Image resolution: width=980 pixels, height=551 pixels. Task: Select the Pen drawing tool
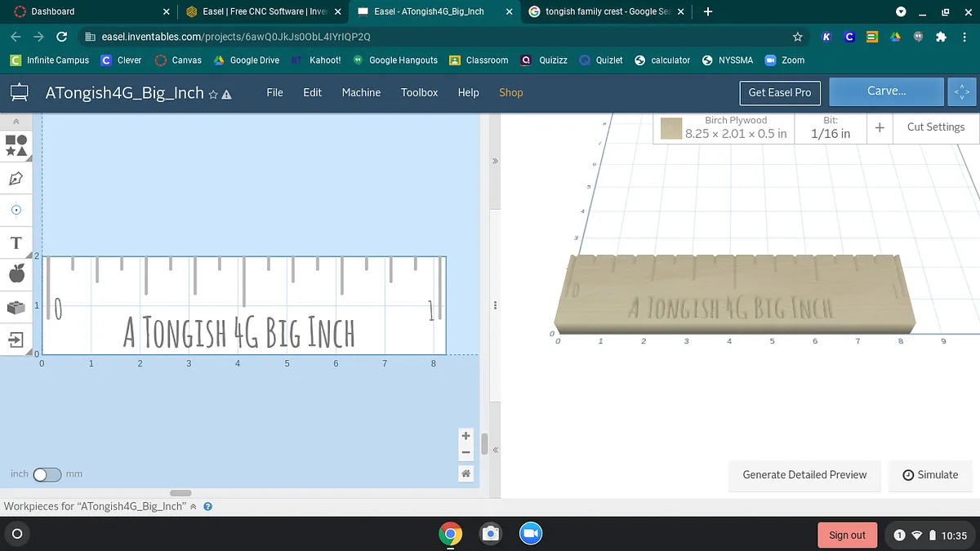(x=16, y=178)
